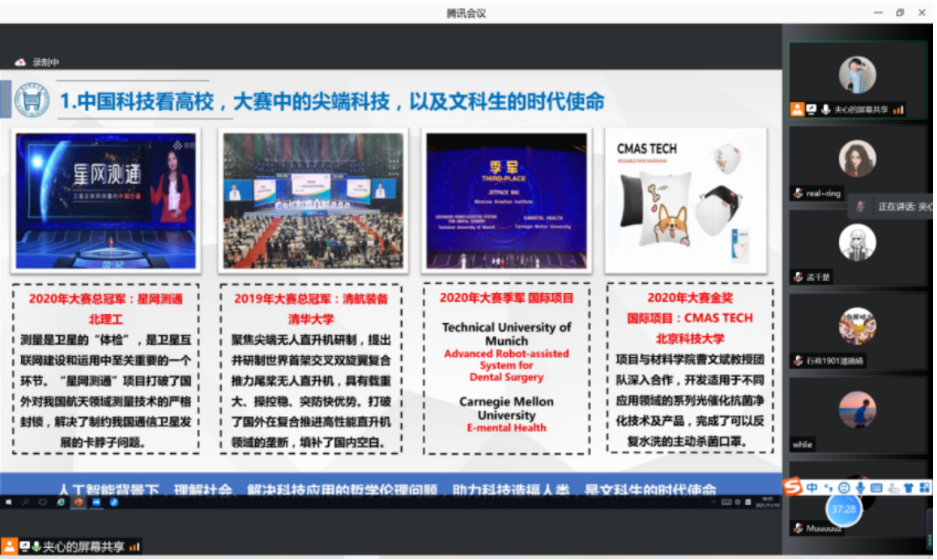Select whlie participant tile
The width and height of the screenshot is (937, 560).
click(x=857, y=413)
